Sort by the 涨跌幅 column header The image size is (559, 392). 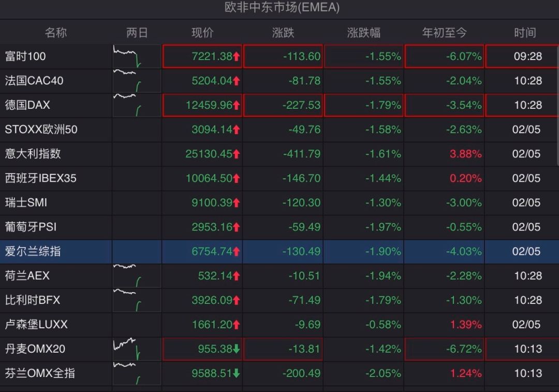[x=364, y=33]
